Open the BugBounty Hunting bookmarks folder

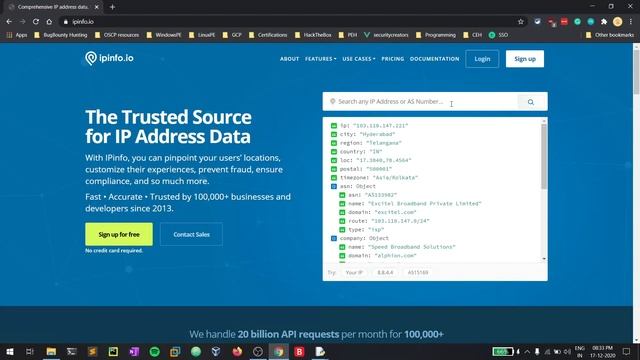pos(61,35)
